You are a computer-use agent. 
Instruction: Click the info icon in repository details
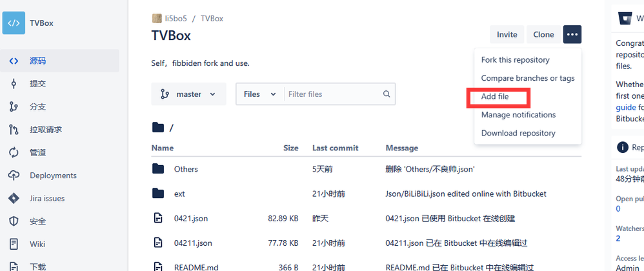pos(623,147)
